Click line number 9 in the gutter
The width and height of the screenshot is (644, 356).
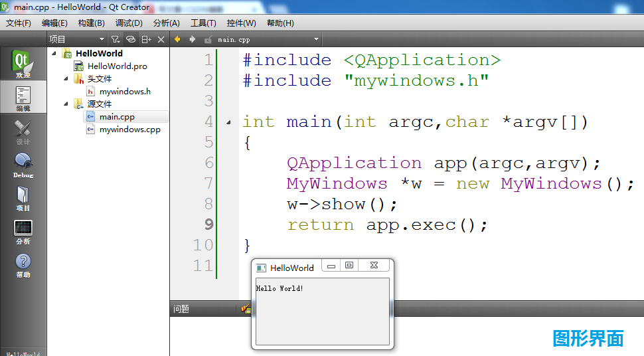pyautogui.click(x=208, y=224)
